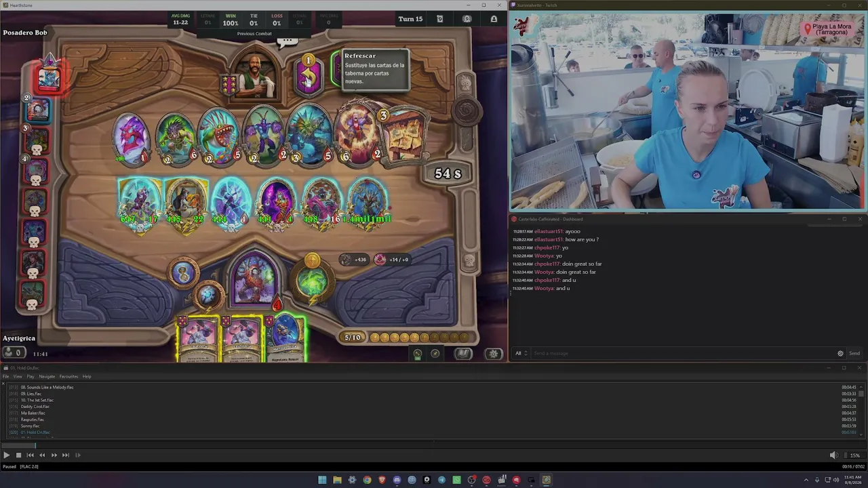Select the last board minion with 1.1mil stats

point(368,205)
